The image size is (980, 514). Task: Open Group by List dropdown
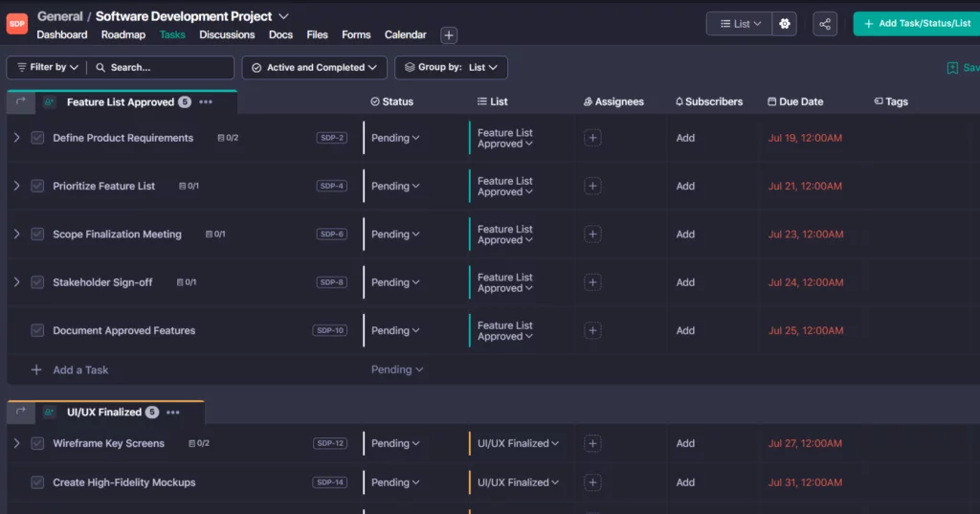coord(451,68)
